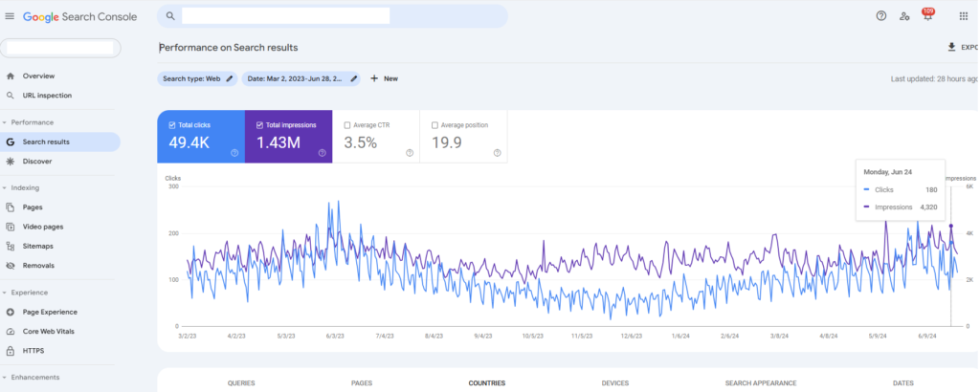The height and width of the screenshot is (392, 980).
Task: Collapse the Performance sidebar section
Action: click(x=5, y=122)
